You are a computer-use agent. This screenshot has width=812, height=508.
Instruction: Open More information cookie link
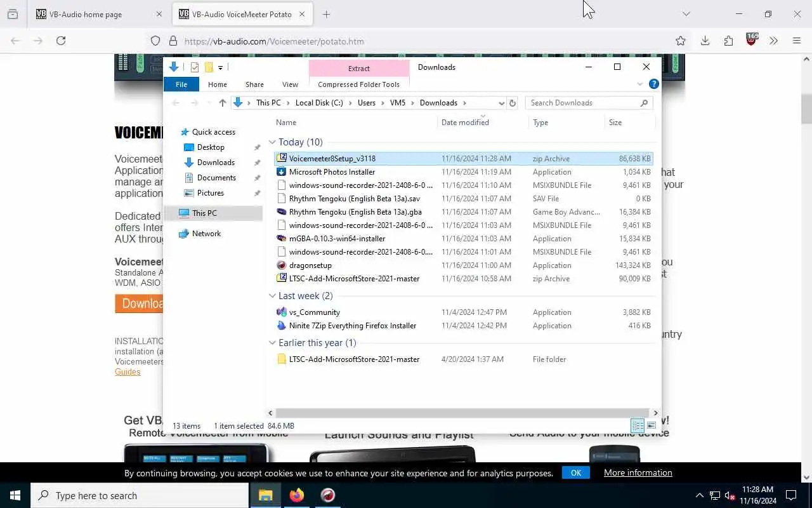click(638, 472)
